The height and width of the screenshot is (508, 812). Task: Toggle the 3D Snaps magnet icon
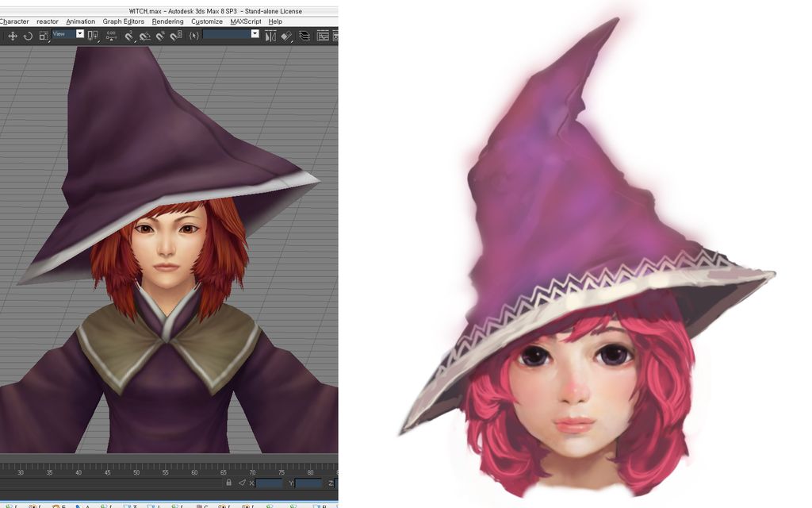[x=129, y=36]
